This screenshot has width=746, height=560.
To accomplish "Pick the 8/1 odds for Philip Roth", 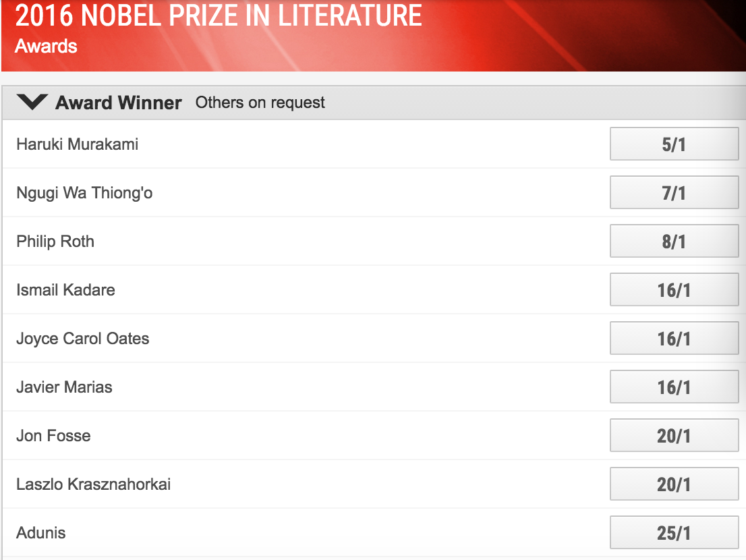I will [674, 242].
